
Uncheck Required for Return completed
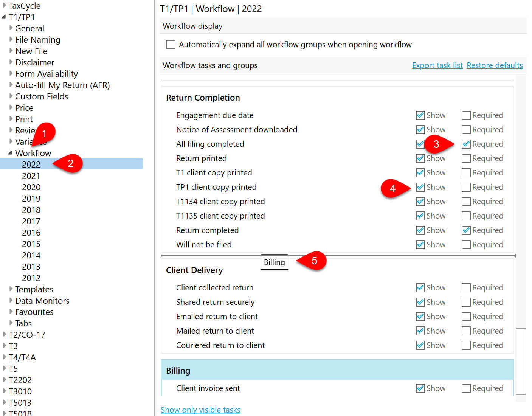coord(466,230)
